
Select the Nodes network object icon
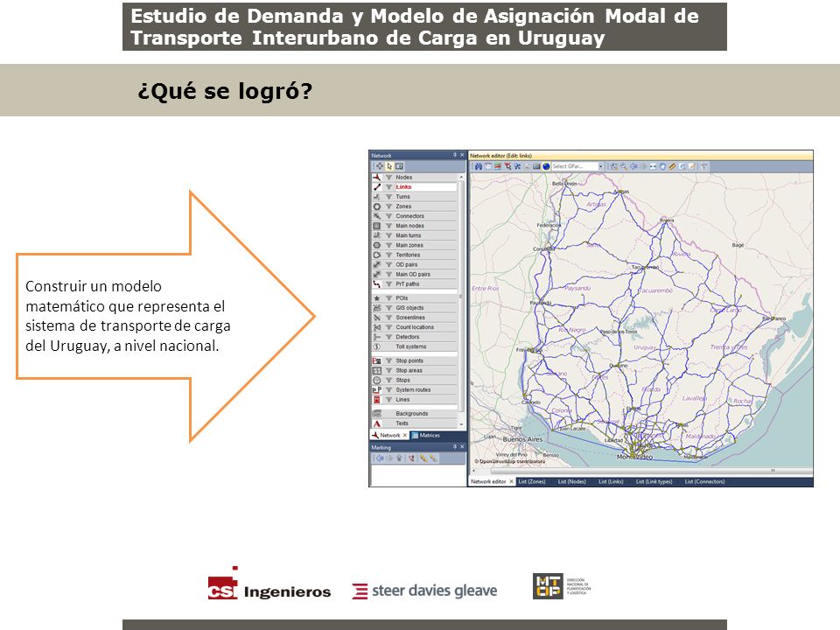click(376, 178)
